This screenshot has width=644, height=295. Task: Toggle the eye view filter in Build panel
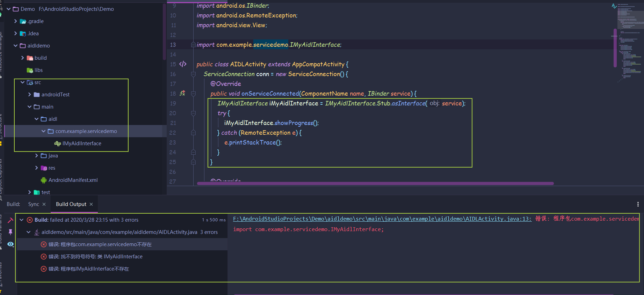pos(10,244)
